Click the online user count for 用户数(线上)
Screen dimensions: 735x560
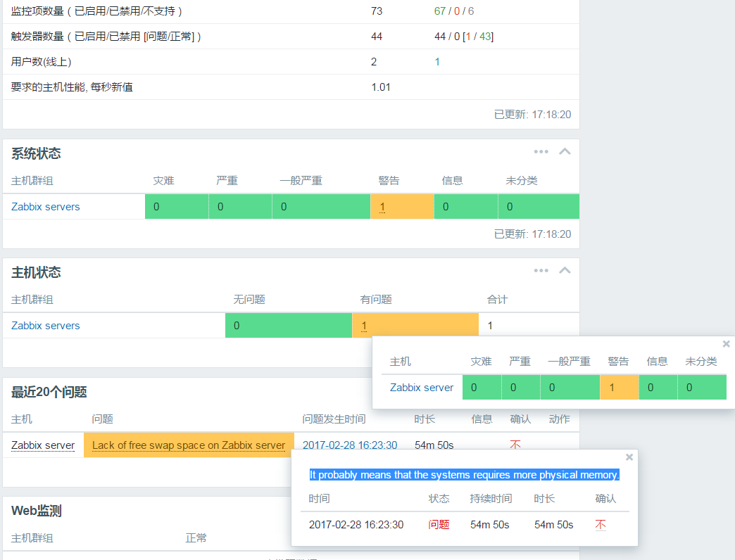tap(437, 62)
